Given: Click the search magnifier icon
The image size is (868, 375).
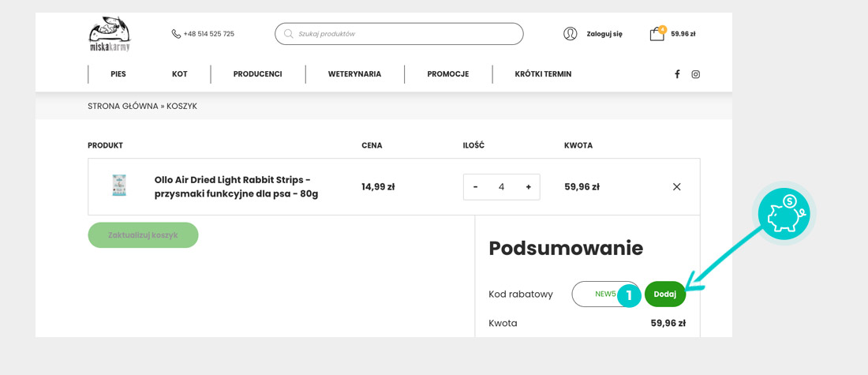Looking at the screenshot, I should [289, 34].
